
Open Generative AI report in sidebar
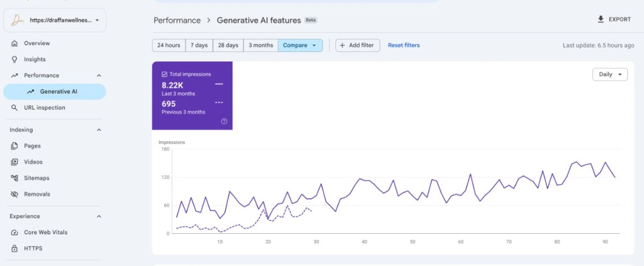55,92
